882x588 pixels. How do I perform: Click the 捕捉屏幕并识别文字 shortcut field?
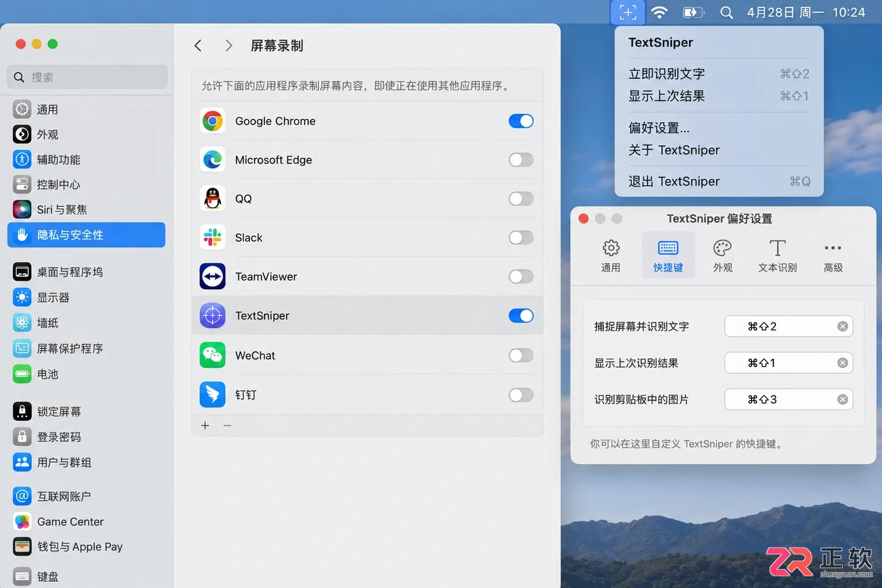coord(789,326)
